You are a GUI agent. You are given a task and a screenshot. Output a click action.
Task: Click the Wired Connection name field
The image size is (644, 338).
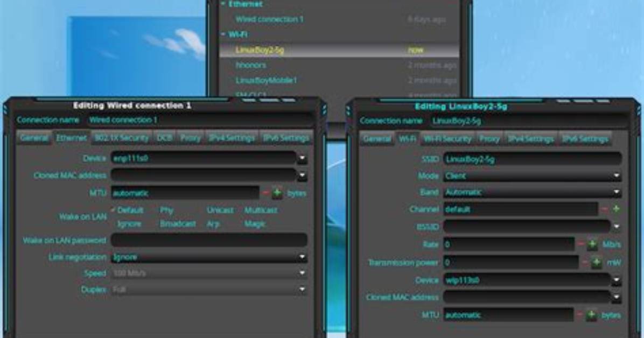tap(200, 120)
